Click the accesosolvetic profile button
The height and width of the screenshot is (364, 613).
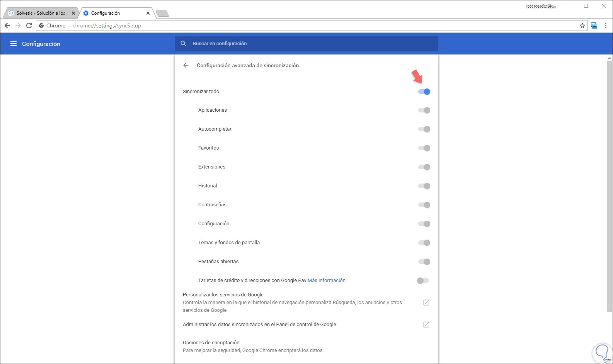pyautogui.click(x=541, y=6)
